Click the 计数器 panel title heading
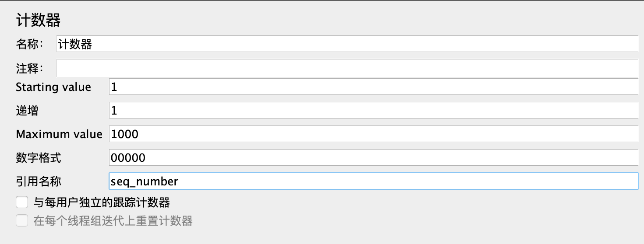644x244 pixels. tap(38, 20)
